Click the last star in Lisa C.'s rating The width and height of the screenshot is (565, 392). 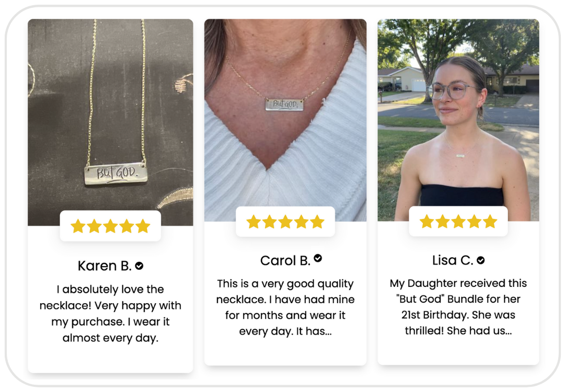(x=490, y=222)
